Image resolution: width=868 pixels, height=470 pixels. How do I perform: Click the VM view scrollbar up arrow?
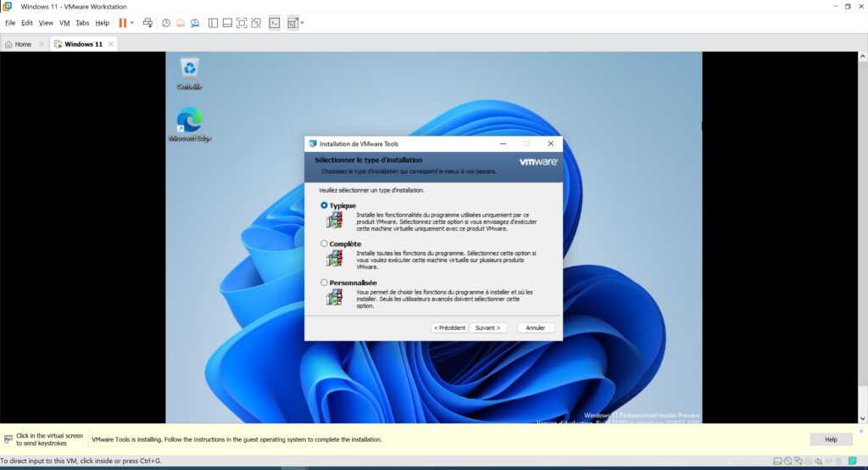point(862,57)
